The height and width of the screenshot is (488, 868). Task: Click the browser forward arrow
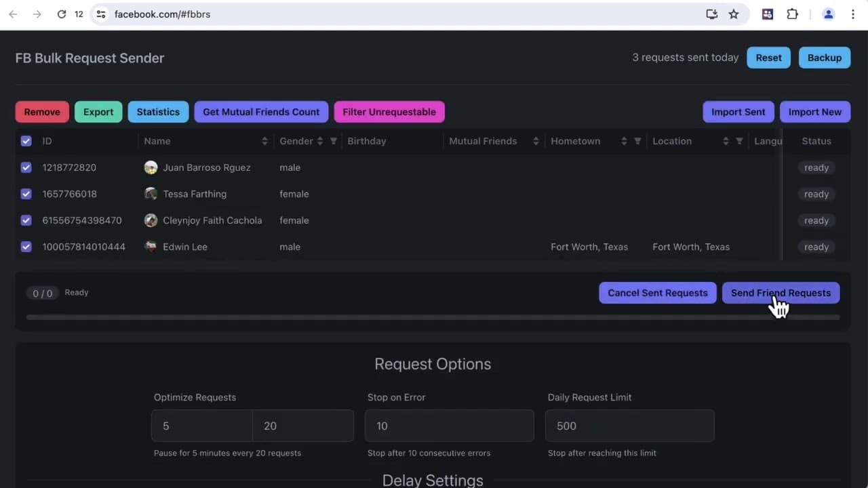point(37,14)
